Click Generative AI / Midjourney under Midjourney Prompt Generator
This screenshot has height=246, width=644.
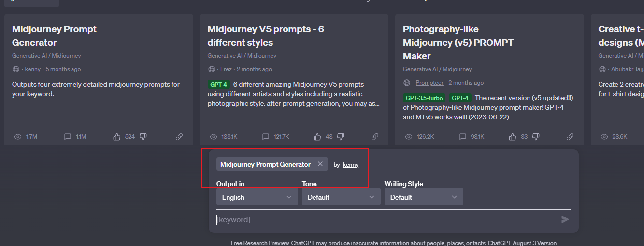point(46,56)
